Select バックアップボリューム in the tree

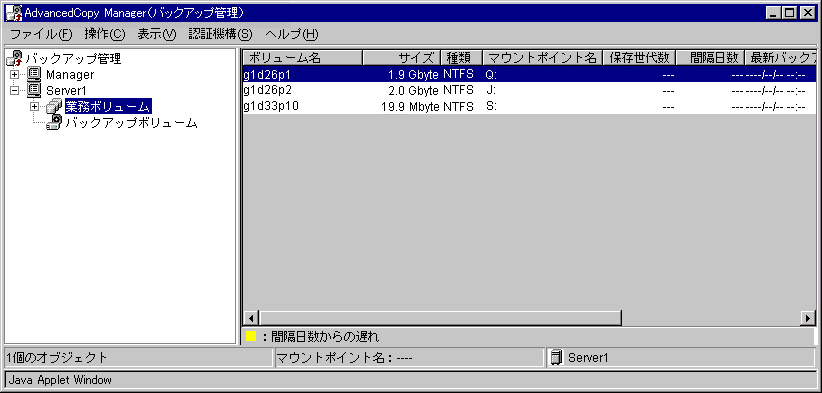coord(131,123)
